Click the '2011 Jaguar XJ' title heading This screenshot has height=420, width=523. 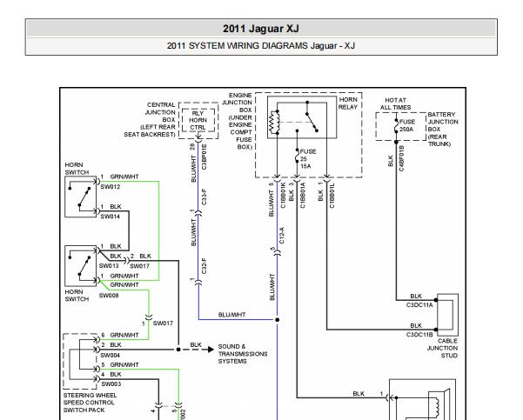click(x=261, y=29)
